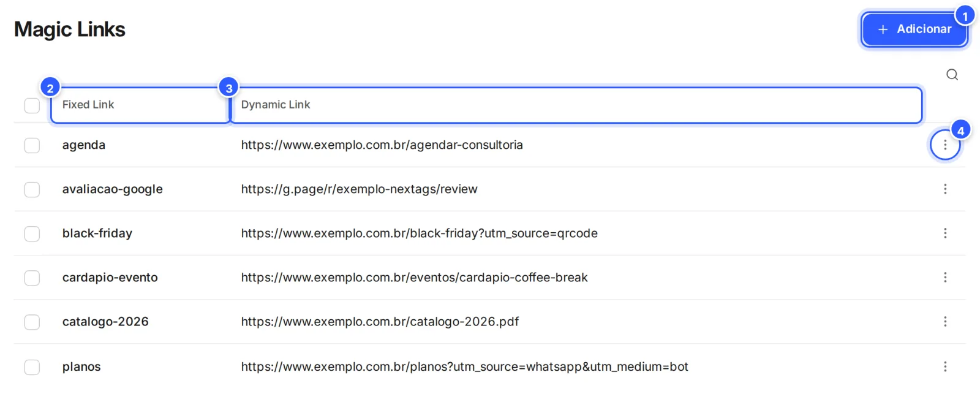Click the Magic Links page title
Screen dimensions: 980x402
(x=70, y=29)
